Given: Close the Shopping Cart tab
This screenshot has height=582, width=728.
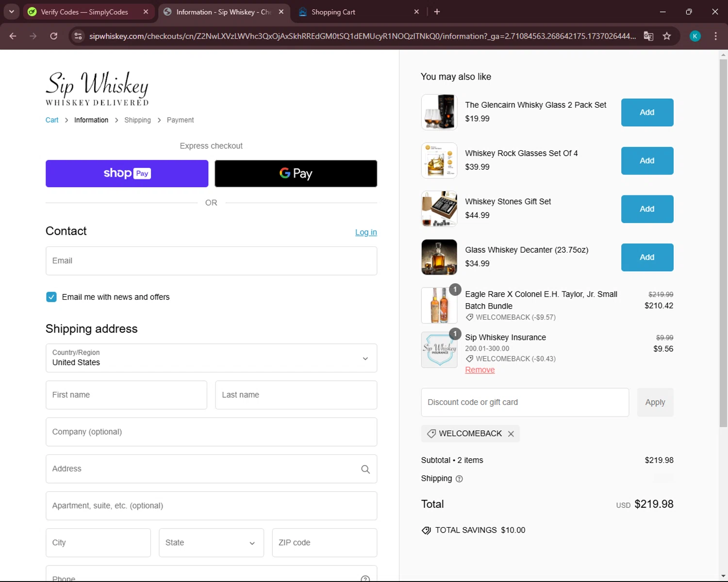Looking at the screenshot, I should click(x=416, y=12).
